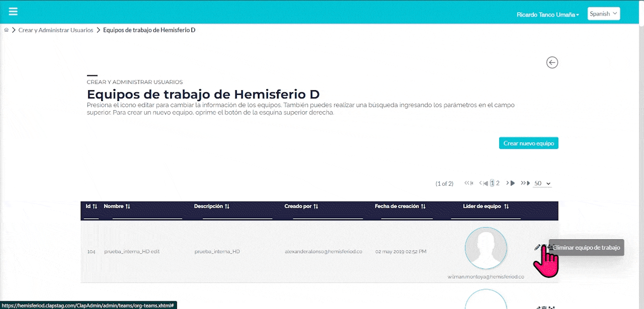Screen dimensions: 644x309
Task: Go to the home breadcrumb icon
Action: pyautogui.click(x=6, y=30)
